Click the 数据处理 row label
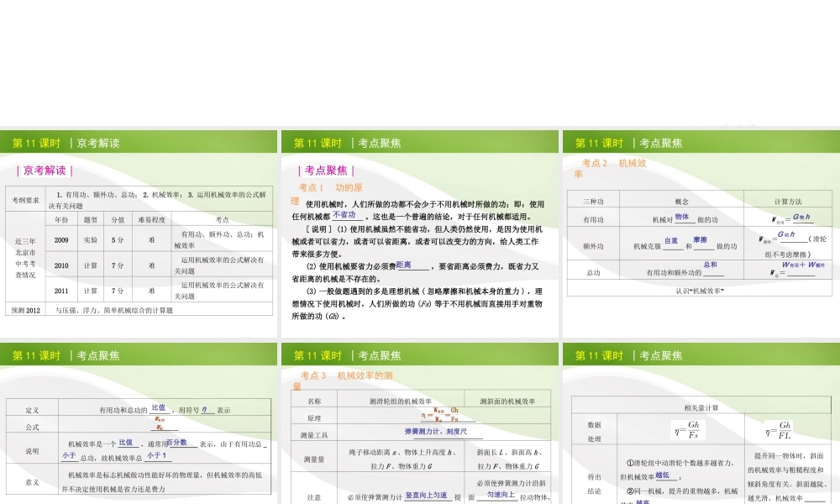This screenshot has width=840, height=504. [594, 432]
